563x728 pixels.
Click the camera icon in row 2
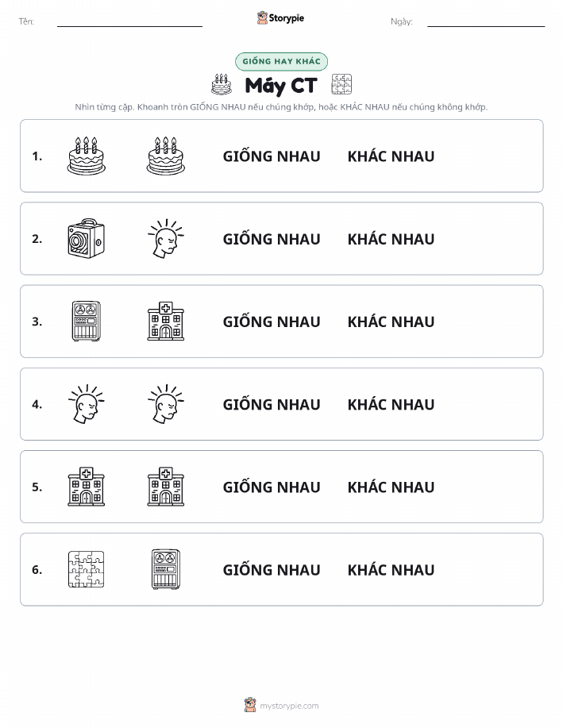(x=87, y=239)
